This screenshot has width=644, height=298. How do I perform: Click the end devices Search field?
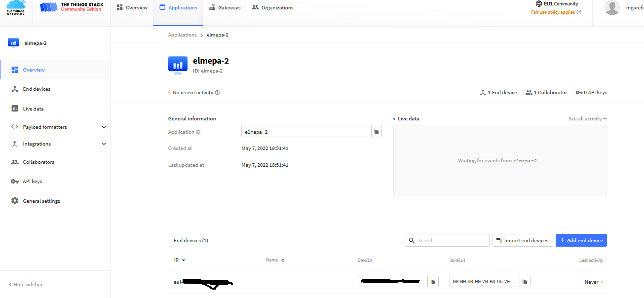(x=447, y=240)
